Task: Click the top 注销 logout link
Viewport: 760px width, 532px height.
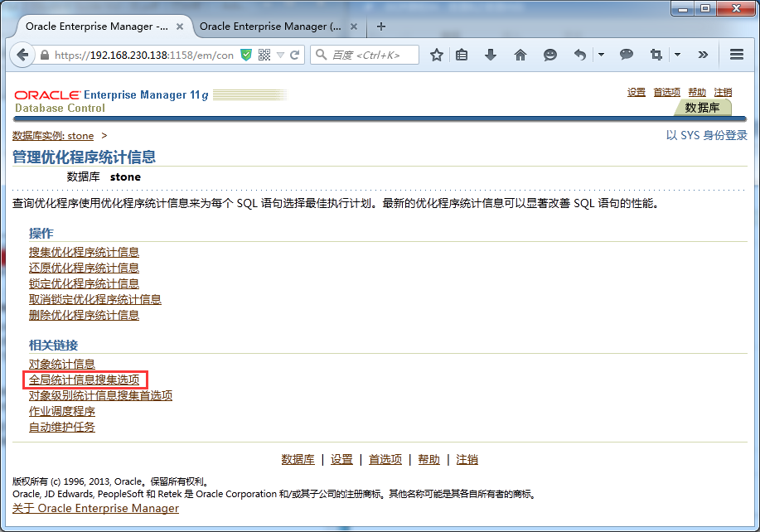Action: pos(723,92)
